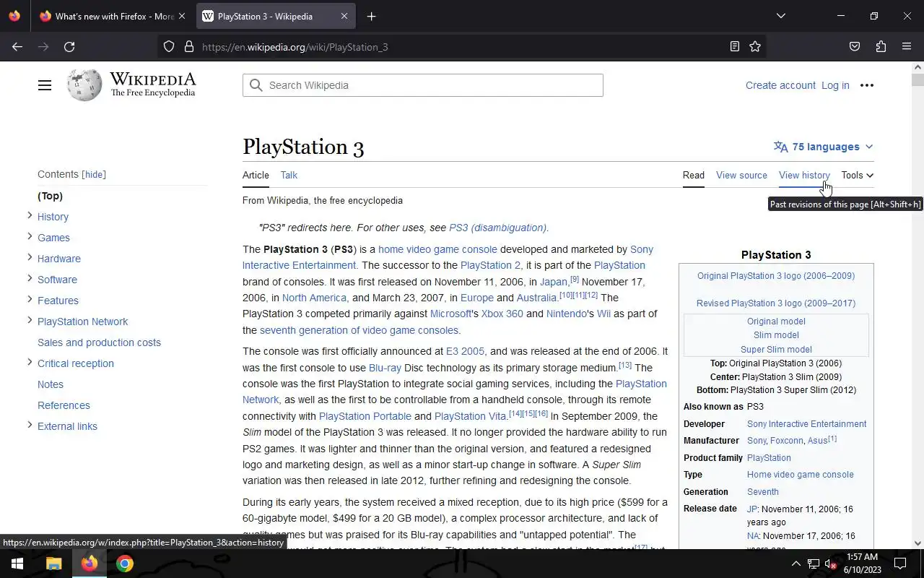Expand the Software section in contents
The height and width of the screenshot is (578, 924).
point(30,278)
